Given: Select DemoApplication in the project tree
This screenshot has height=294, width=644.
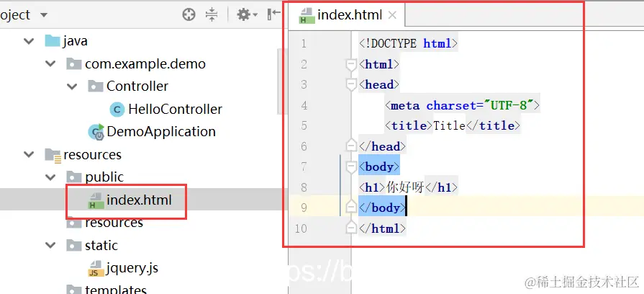Looking at the screenshot, I should click(x=161, y=132).
